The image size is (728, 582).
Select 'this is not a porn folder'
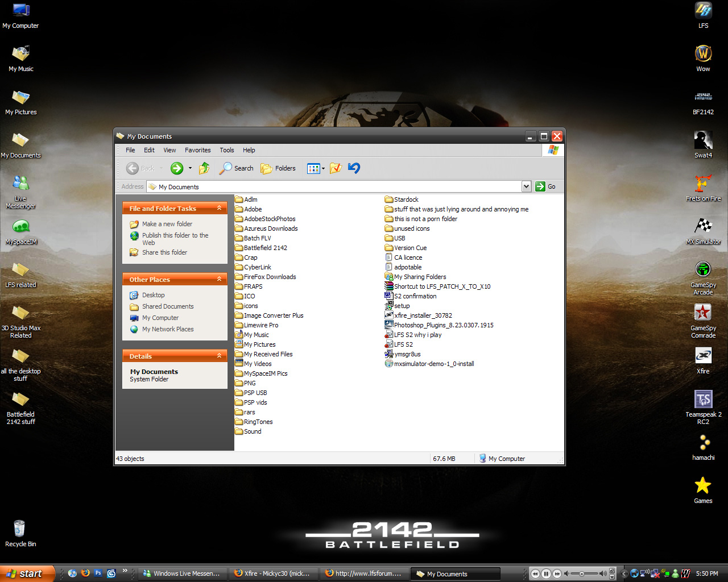click(x=421, y=219)
